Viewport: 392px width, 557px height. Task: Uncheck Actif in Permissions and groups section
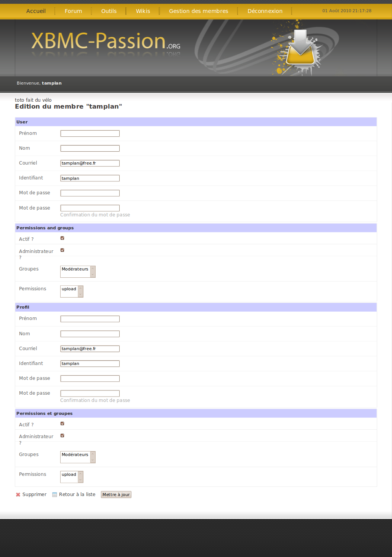pyautogui.click(x=62, y=238)
